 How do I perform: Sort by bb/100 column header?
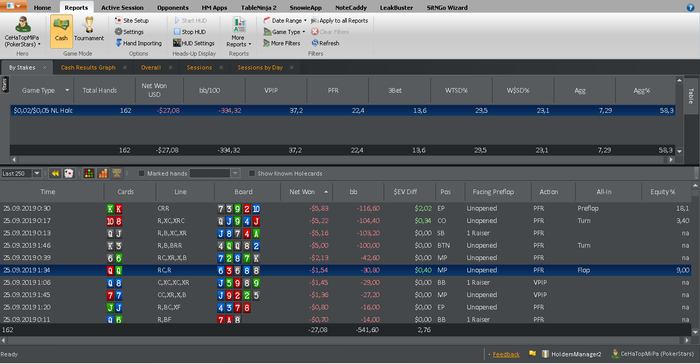coord(214,90)
